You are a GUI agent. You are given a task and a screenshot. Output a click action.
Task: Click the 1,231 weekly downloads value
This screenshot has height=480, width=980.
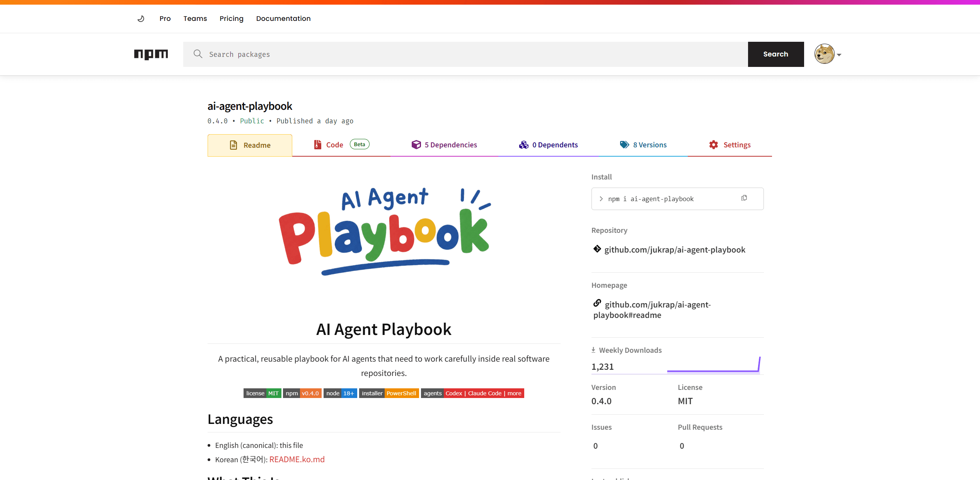(603, 367)
